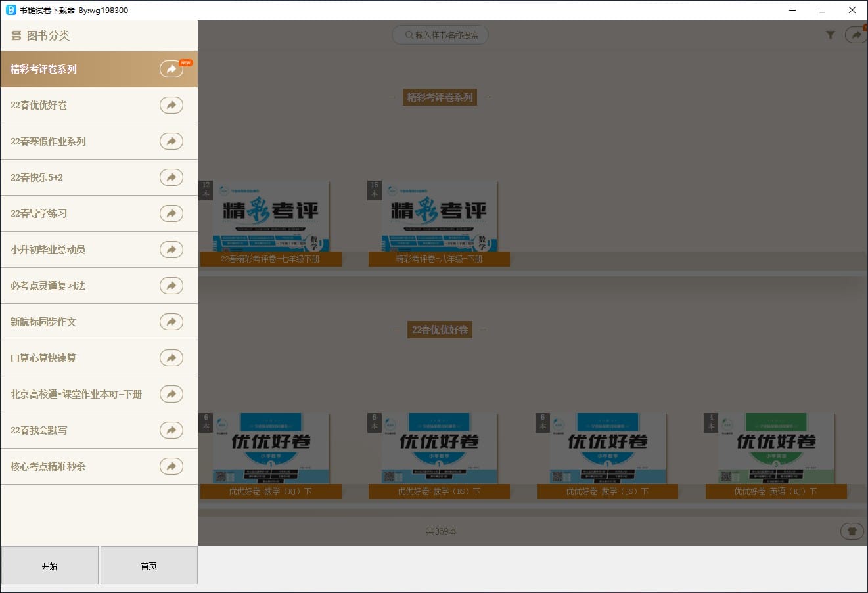Image resolution: width=868 pixels, height=593 pixels.
Task: Click share arrow for 22春快乐5+2
Action: click(x=171, y=177)
